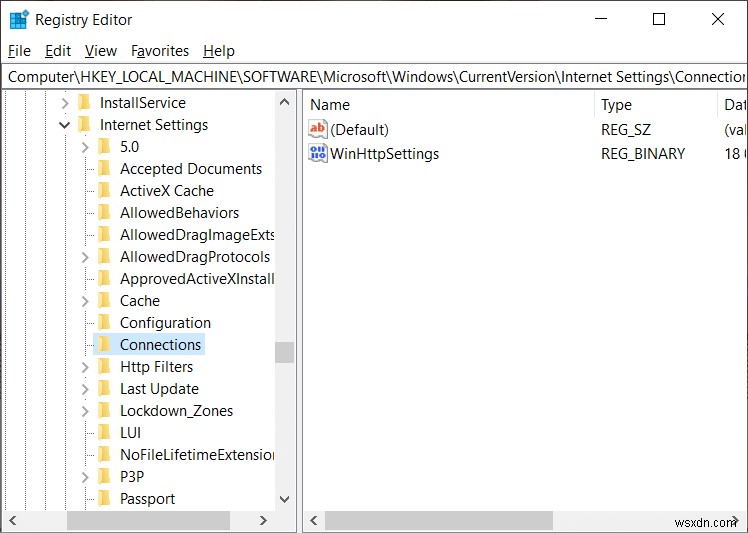Click the AllowedDragImageExts folder icon
Viewport: 748px width, 533px height.
pos(104,234)
